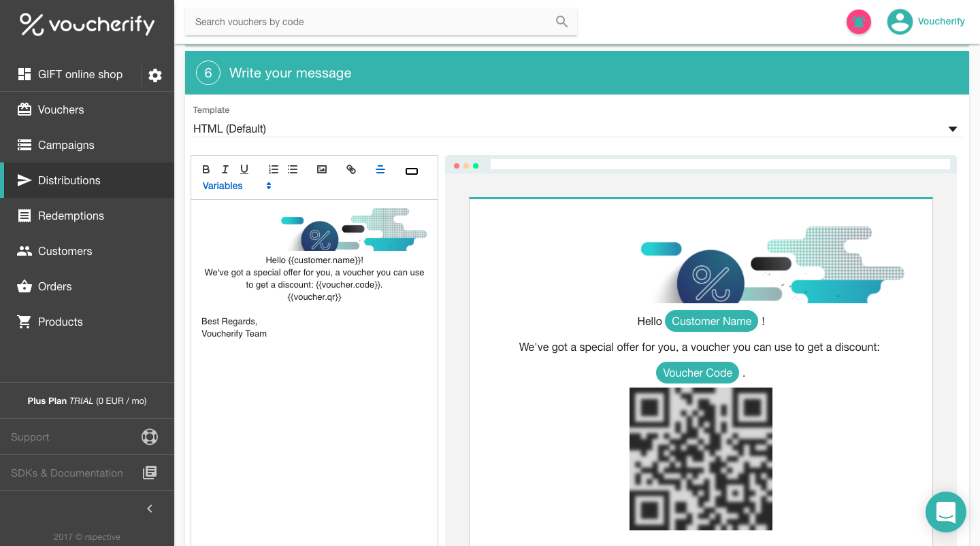Click the 'Best Regards,' line
Image resolution: width=980 pixels, height=546 pixels.
coord(229,322)
